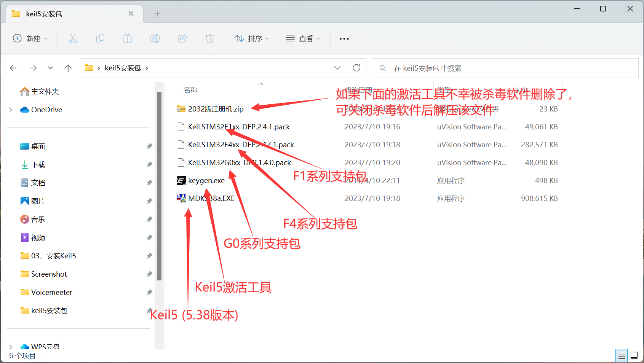The width and height of the screenshot is (644, 363).
Task: Open the 查看 View dropdown
Action: [x=303, y=38]
